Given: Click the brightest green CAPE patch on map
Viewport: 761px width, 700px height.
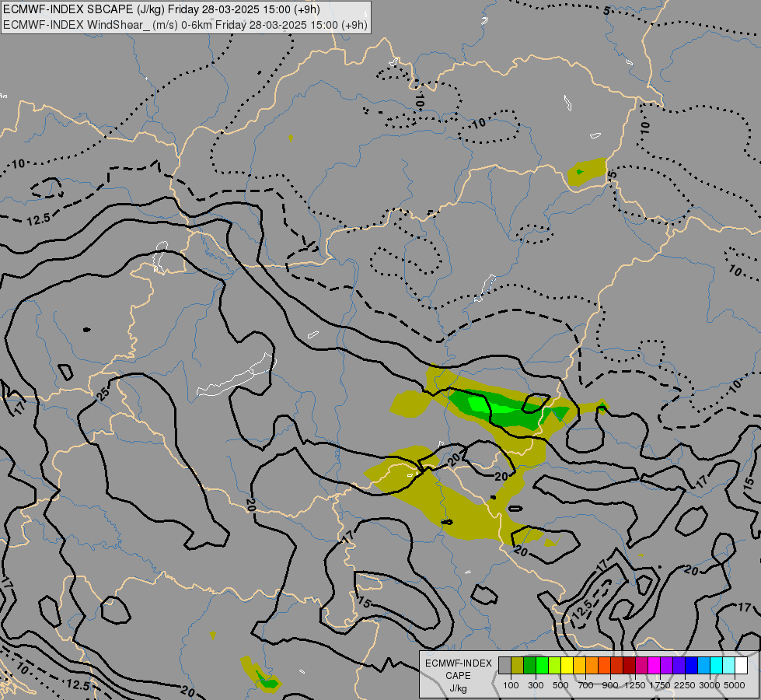Looking at the screenshot, I should tap(485, 404).
